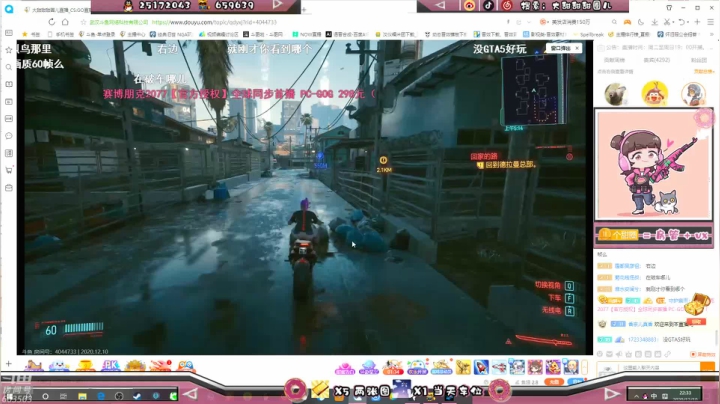720x404 pixels.
Task: Open the middle top-contributor avatar with crown
Action: point(654,93)
